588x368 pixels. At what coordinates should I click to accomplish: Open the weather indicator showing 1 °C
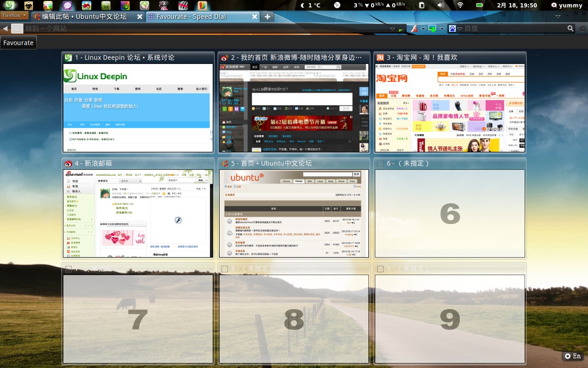pos(311,6)
